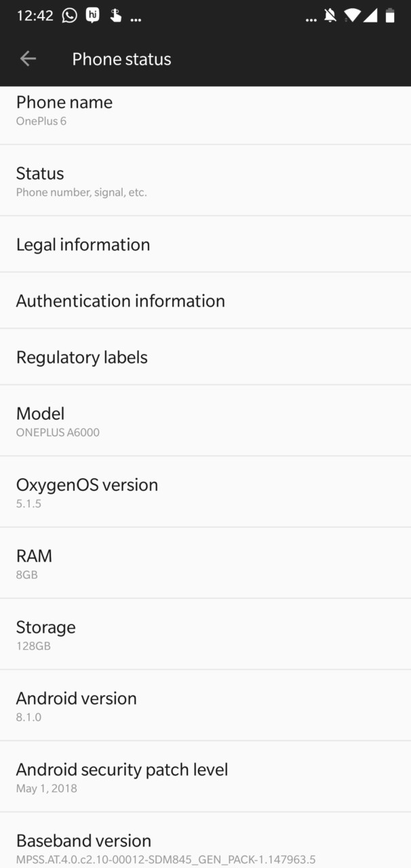Tap the Wi-Fi signal status icon
Viewport: 411px width, 868px height.
351,16
